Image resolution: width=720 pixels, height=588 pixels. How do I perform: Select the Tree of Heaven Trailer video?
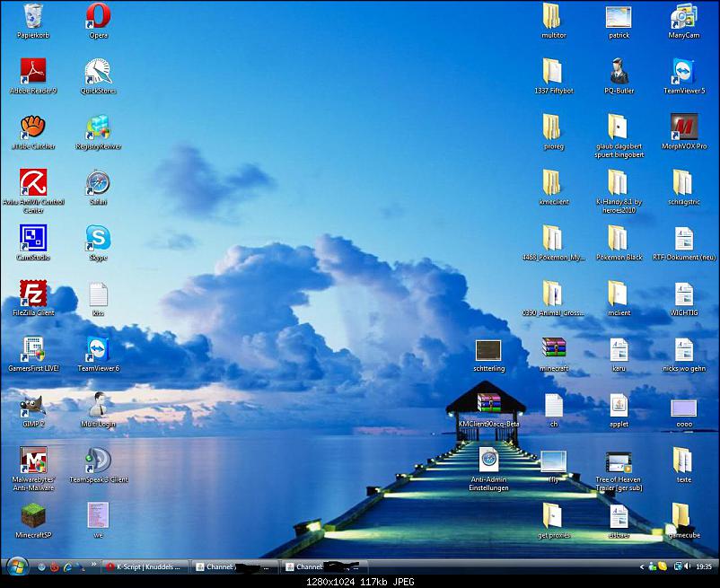click(619, 462)
